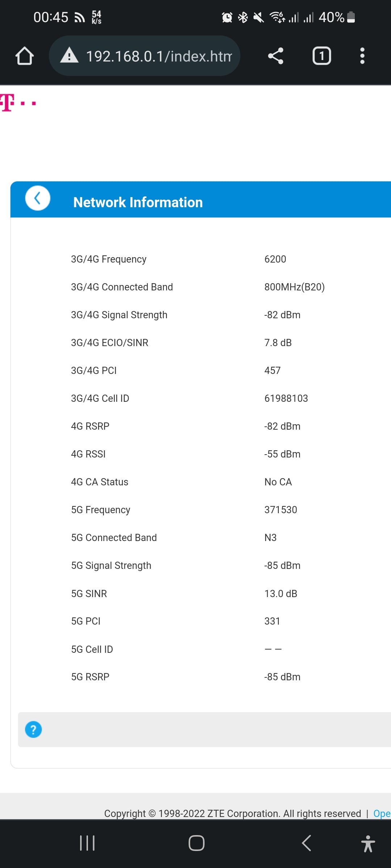Image resolution: width=391 pixels, height=868 pixels.
Task: Tap the address bar URL field
Action: 159,56
